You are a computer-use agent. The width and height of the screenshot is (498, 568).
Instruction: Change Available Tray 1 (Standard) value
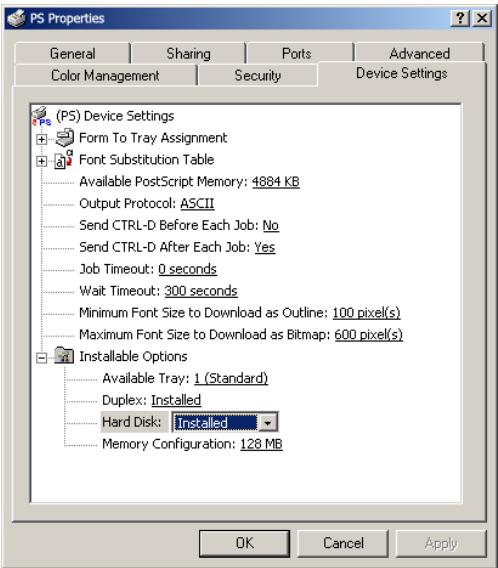[231, 378]
